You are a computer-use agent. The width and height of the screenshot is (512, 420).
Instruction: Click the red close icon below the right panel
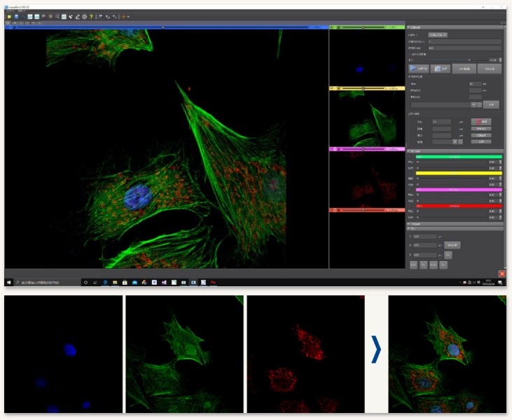coord(501,273)
